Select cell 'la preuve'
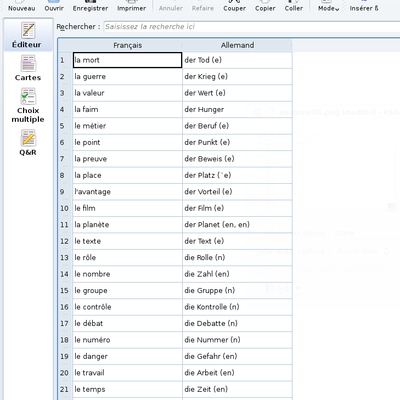This screenshot has width=400, height=400. [127, 159]
